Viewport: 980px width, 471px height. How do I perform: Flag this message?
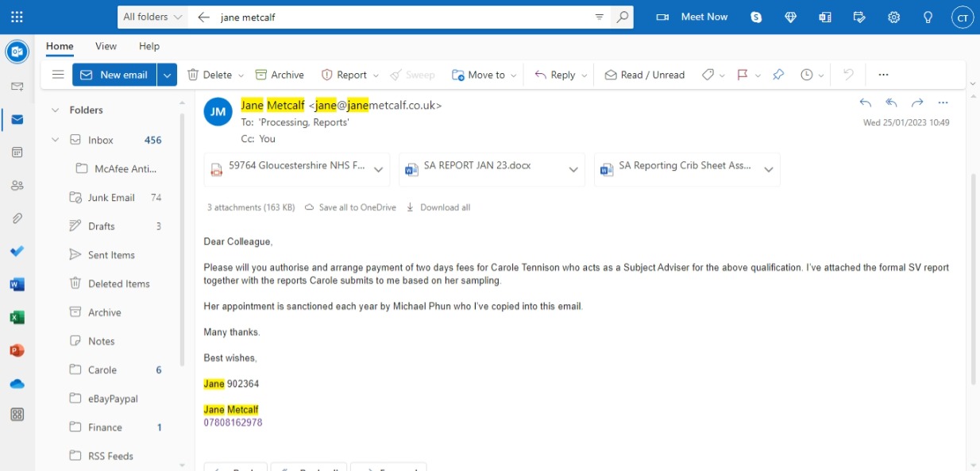tap(743, 75)
